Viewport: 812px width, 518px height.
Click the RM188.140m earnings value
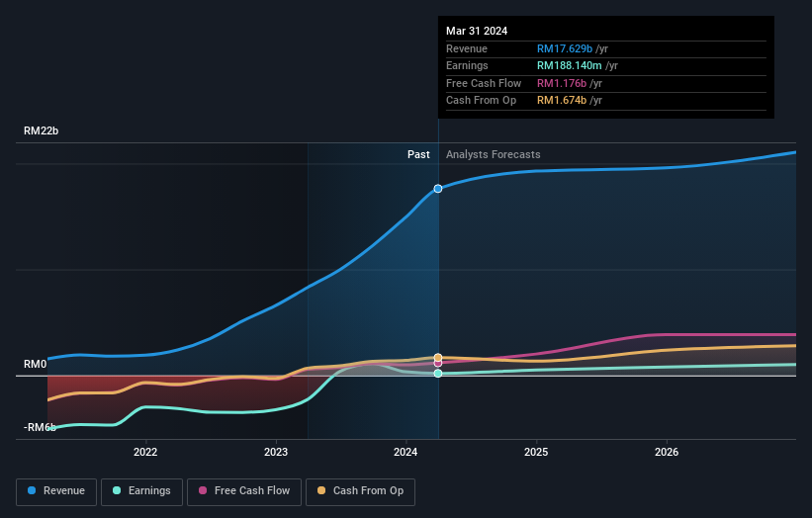569,65
